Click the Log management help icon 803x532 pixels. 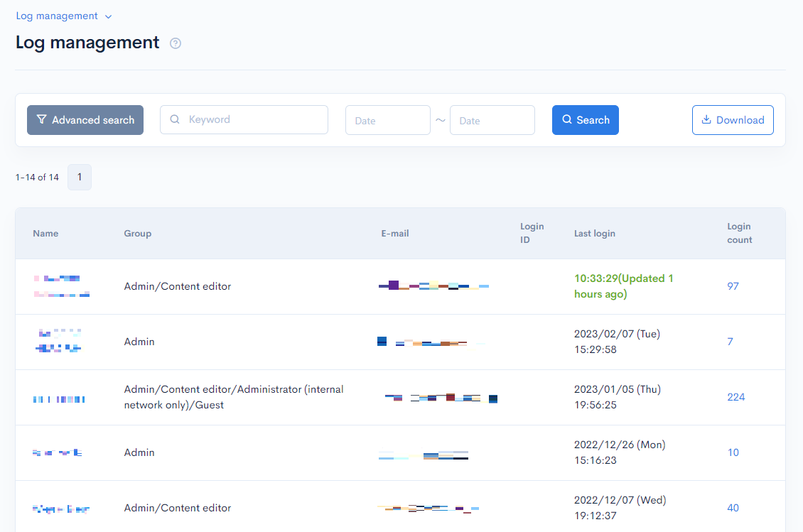click(x=175, y=43)
